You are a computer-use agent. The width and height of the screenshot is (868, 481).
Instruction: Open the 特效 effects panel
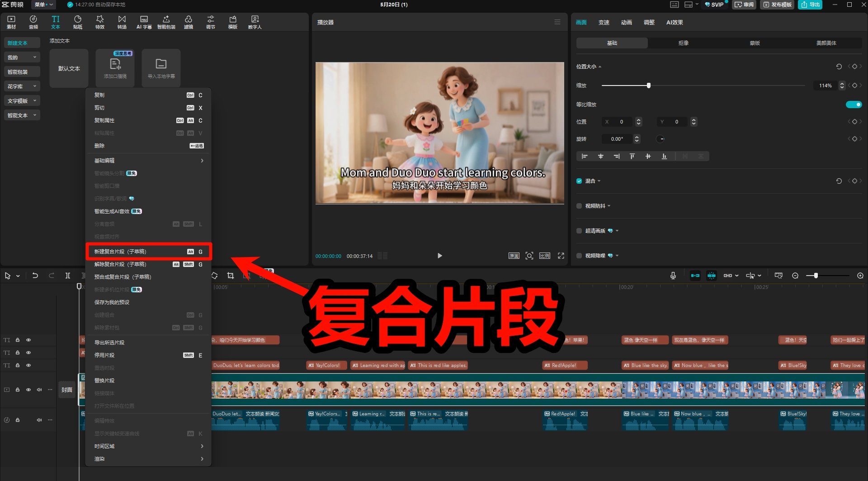point(99,22)
